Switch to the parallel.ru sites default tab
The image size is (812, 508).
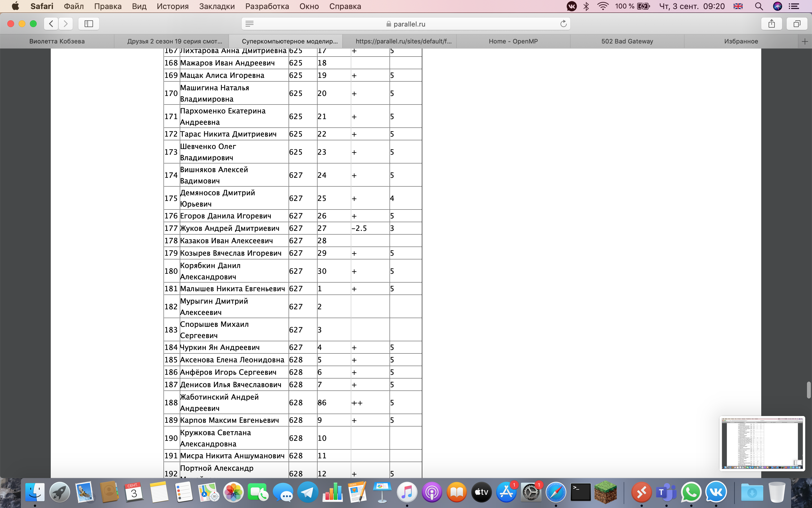click(399, 41)
